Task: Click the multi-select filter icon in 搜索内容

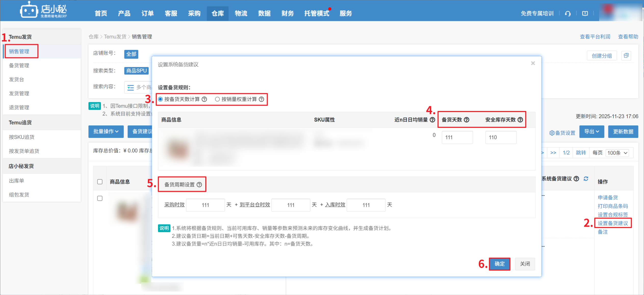Action: click(x=131, y=87)
